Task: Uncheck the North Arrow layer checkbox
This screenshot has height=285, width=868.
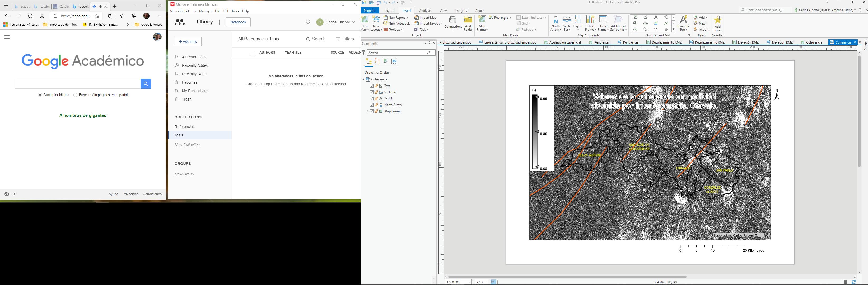Action: pyautogui.click(x=372, y=105)
